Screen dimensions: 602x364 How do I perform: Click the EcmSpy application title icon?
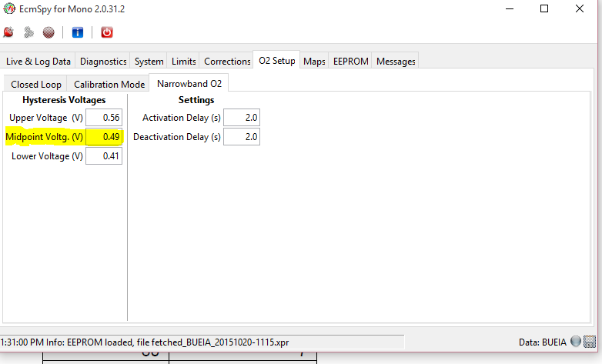click(8, 8)
